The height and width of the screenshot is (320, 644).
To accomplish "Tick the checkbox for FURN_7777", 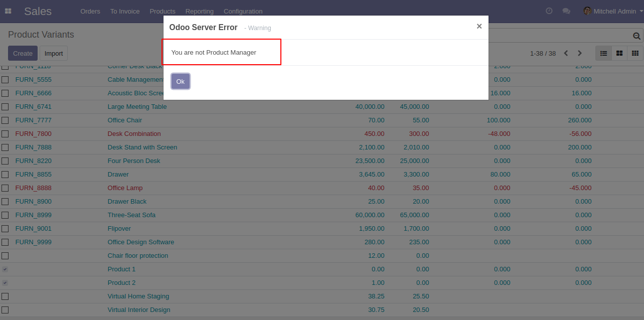I will (5, 120).
